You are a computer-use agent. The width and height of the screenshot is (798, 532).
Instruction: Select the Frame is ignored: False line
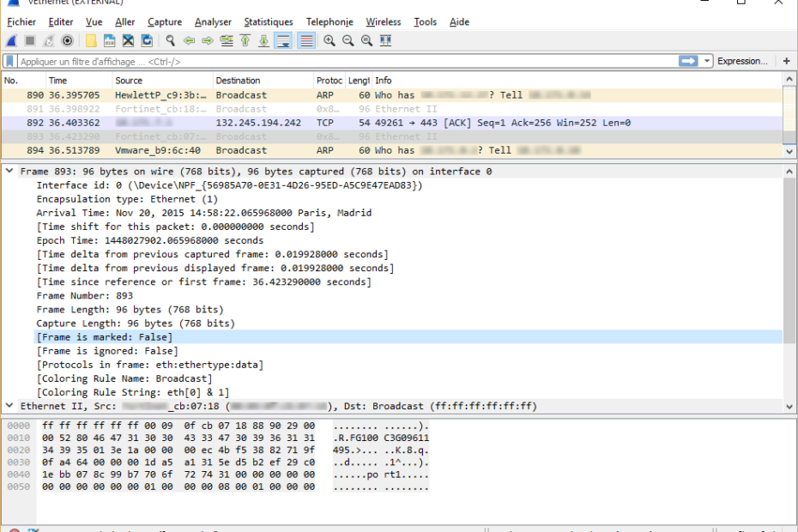click(107, 351)
